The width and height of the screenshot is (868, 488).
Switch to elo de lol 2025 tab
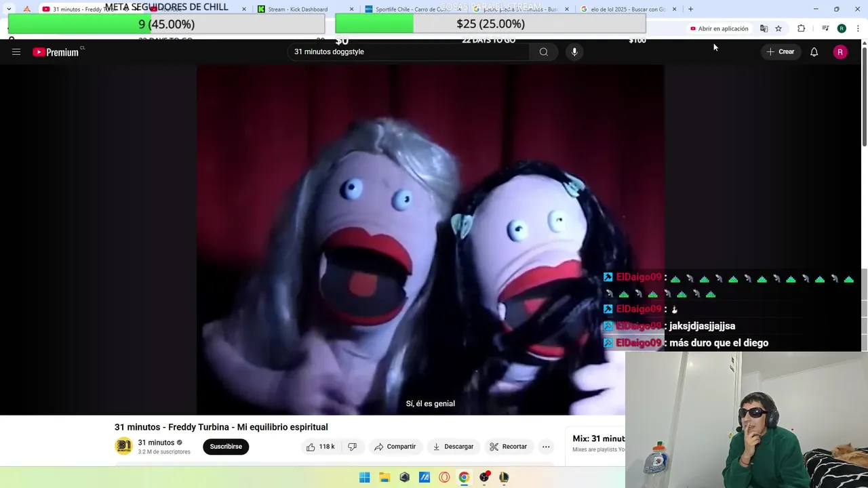pos(627,9)
